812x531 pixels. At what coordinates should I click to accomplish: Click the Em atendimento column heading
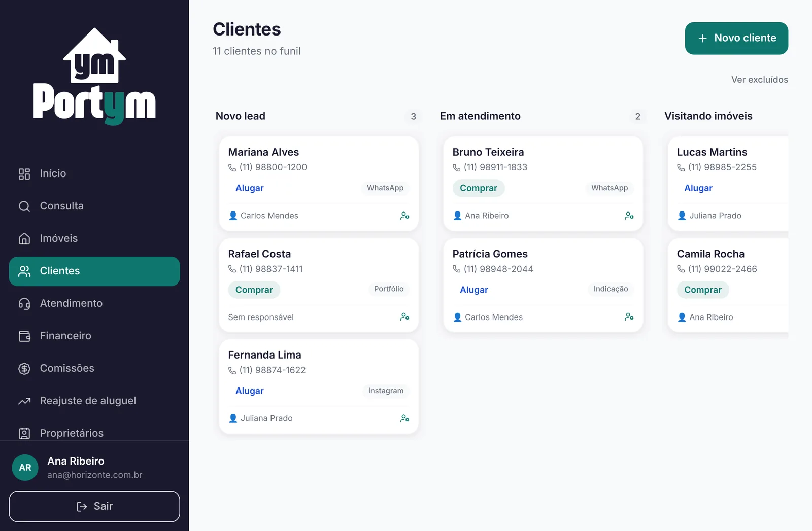480,116
